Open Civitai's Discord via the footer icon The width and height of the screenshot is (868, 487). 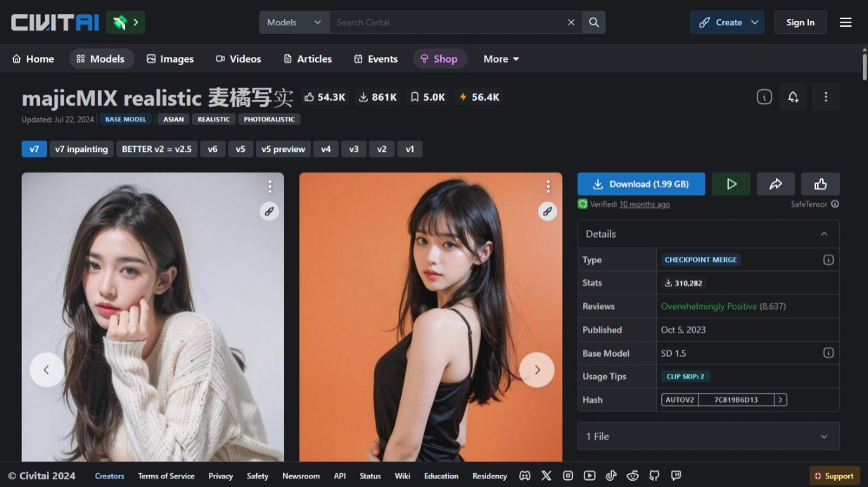click(x=525, y=476)
